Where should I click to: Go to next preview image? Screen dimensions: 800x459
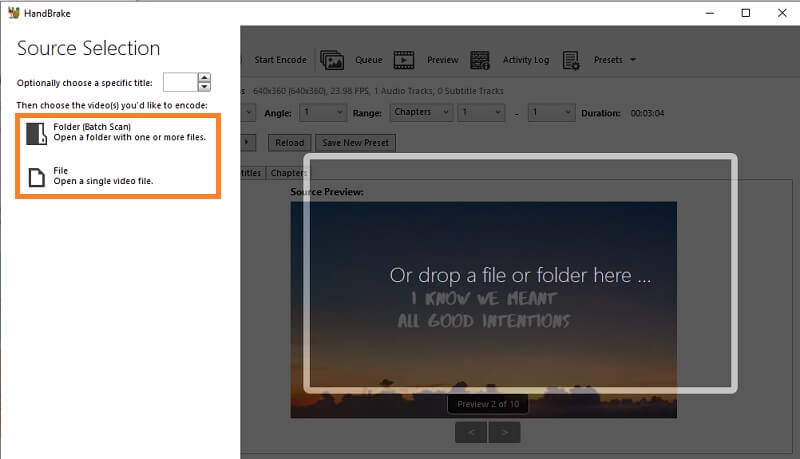pyautogui.click(x=506, y=432)
